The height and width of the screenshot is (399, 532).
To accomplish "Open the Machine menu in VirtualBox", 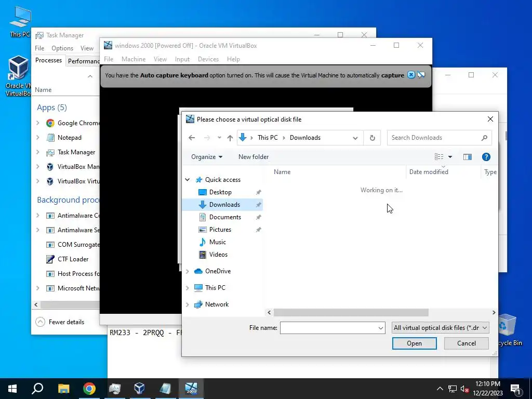I will (134, 59).
